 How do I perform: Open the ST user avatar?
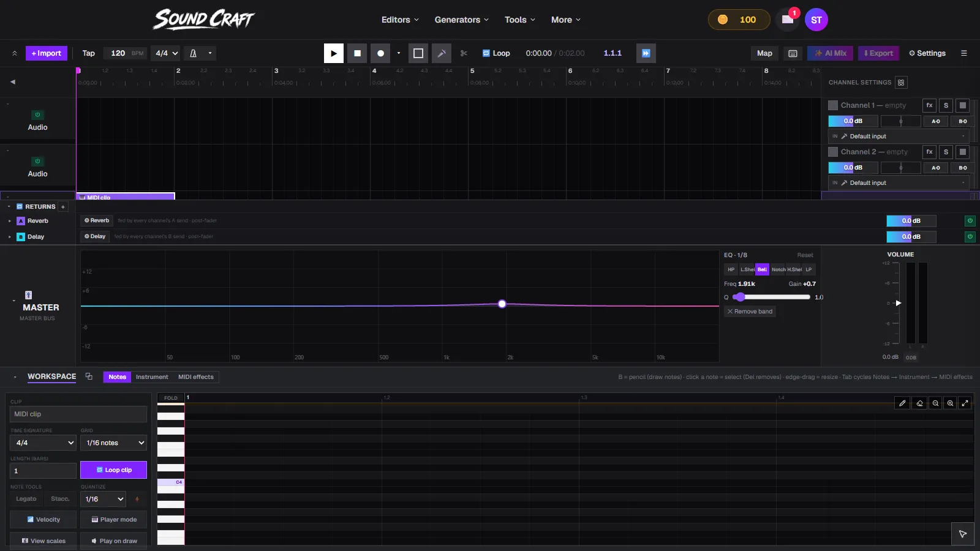coord(816,20)
